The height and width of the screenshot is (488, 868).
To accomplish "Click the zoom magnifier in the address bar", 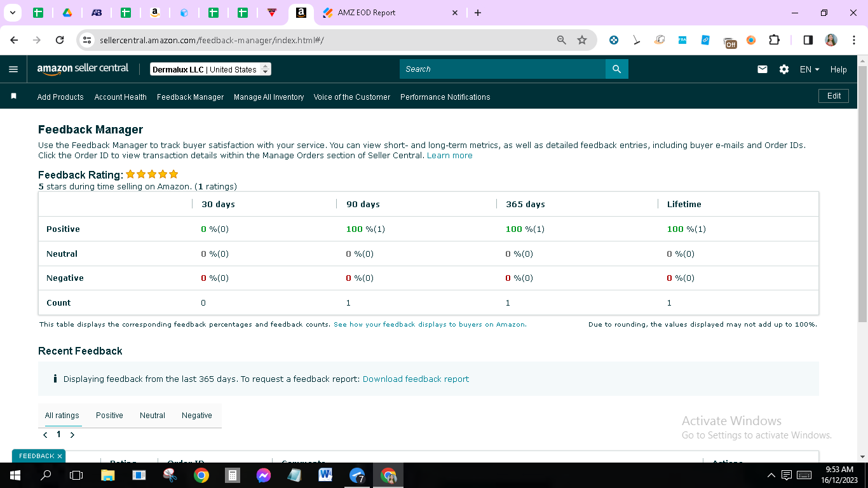I will coord(561,40).
